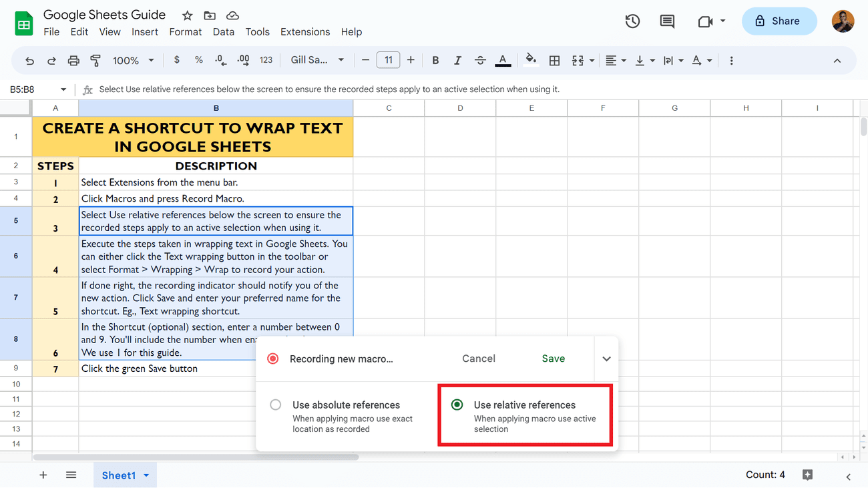Cancel the macro recording
Viewport: 868px width, 488px height.
pos(478,358)
